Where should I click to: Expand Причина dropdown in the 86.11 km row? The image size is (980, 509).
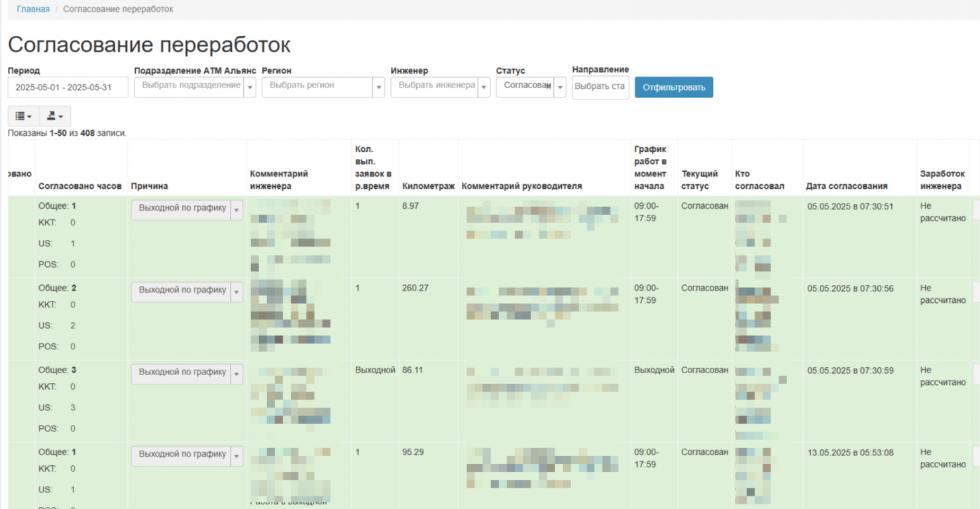[237, 374]
